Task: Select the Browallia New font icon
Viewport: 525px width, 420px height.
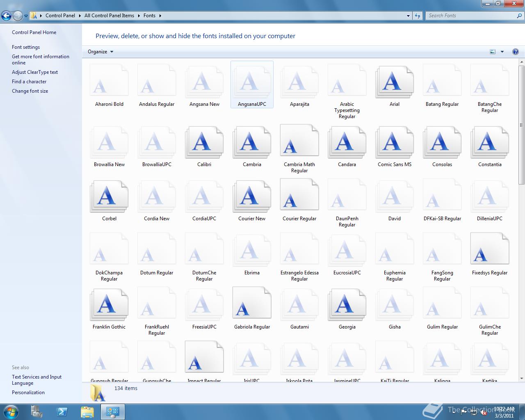Action: 109,142
